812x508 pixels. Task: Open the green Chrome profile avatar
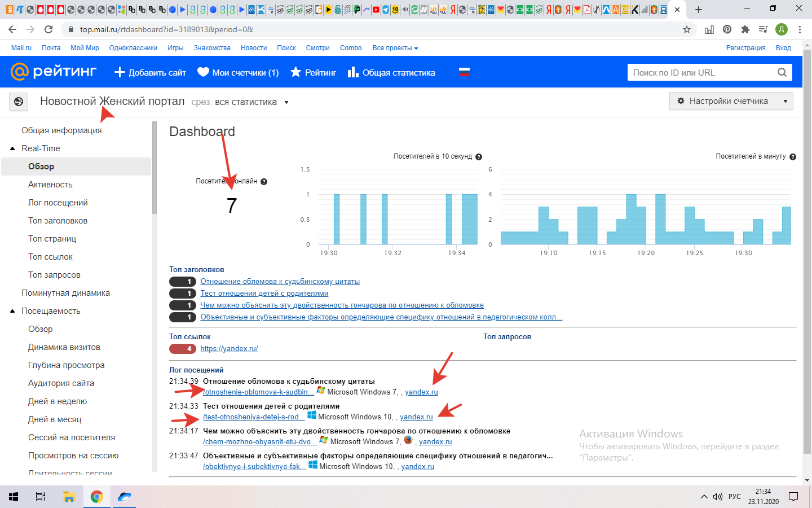(x=782, y=29)
